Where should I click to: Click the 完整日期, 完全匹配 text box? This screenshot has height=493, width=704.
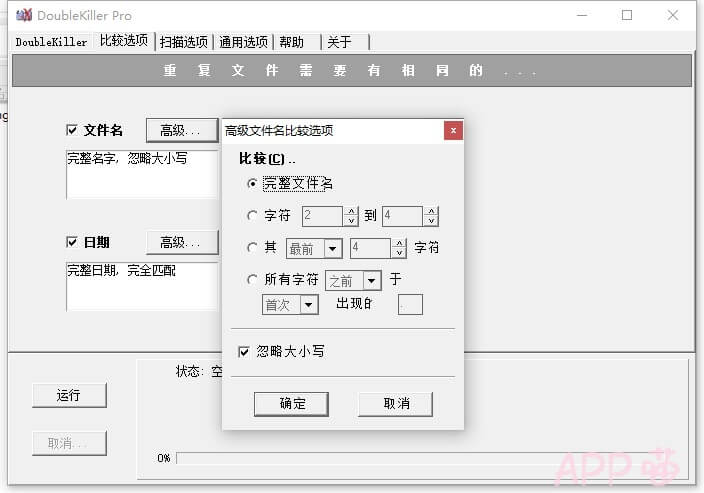[142, 287]
